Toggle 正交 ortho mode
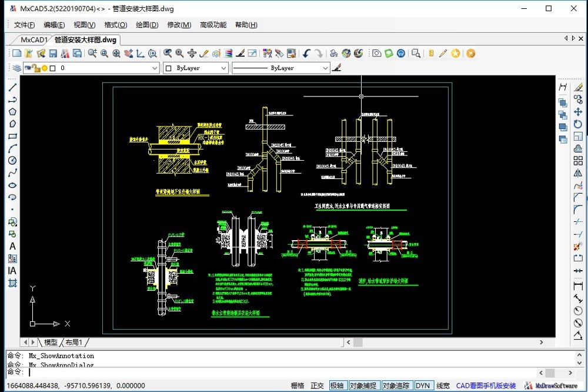This screenshot has width=588, height=392. pos(317,386)
